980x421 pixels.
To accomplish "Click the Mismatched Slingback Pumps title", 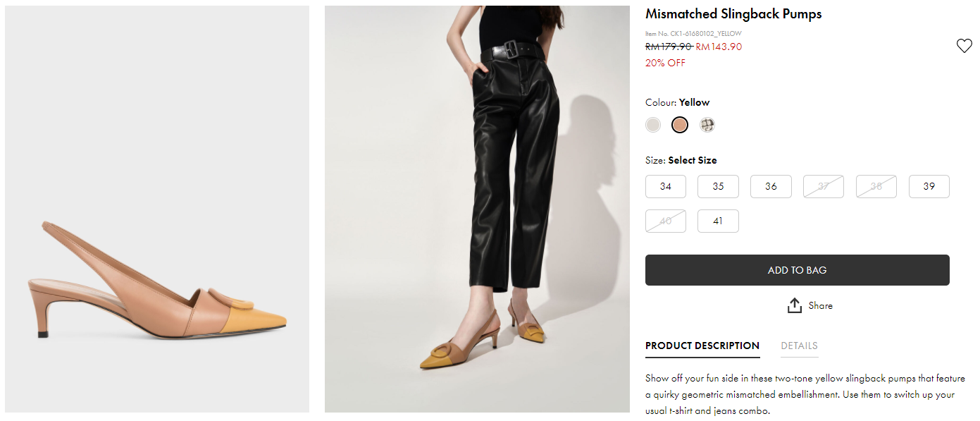I will coord(733,14).
